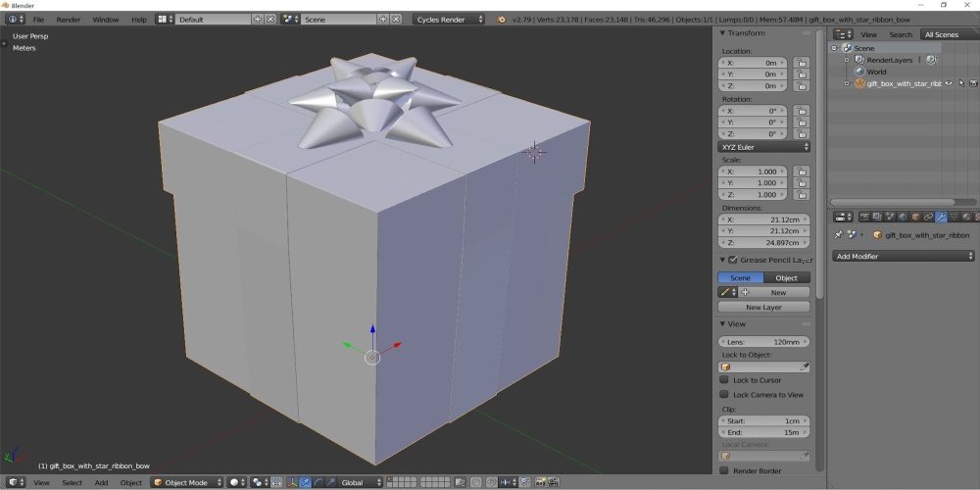Viewport: 980px width, 490px height.
Task: Open the Constraints chain-link tab
Action: pos(928,217)
